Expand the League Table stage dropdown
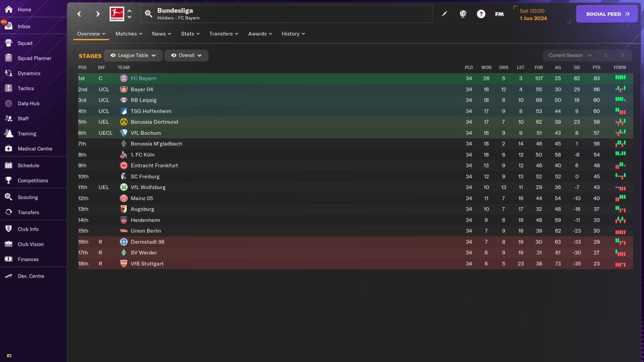The image size is (644, 362). [x=153, y=55]
